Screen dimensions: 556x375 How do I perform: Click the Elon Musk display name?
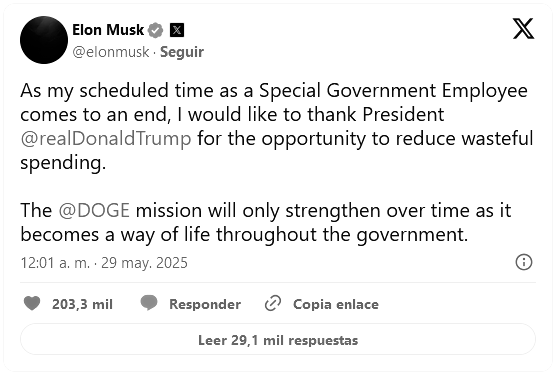[108, 30]
